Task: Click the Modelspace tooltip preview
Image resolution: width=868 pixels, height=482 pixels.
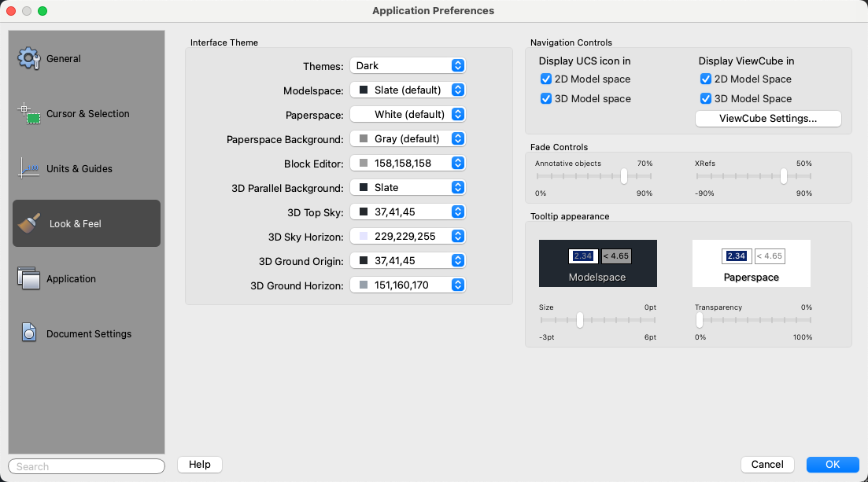Action: point(597,263)
